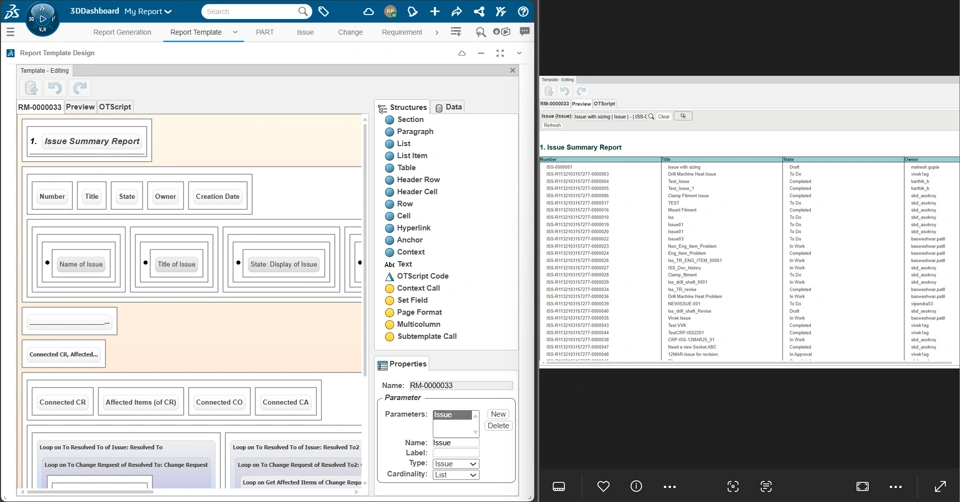Open the Help question mark icon
960x502 pixels.
click(x=523, y=11)
